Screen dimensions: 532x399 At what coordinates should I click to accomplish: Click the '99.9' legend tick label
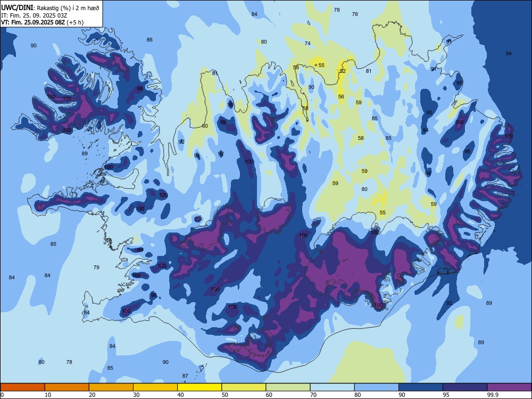pyautogui.click(x=493, y=395)
